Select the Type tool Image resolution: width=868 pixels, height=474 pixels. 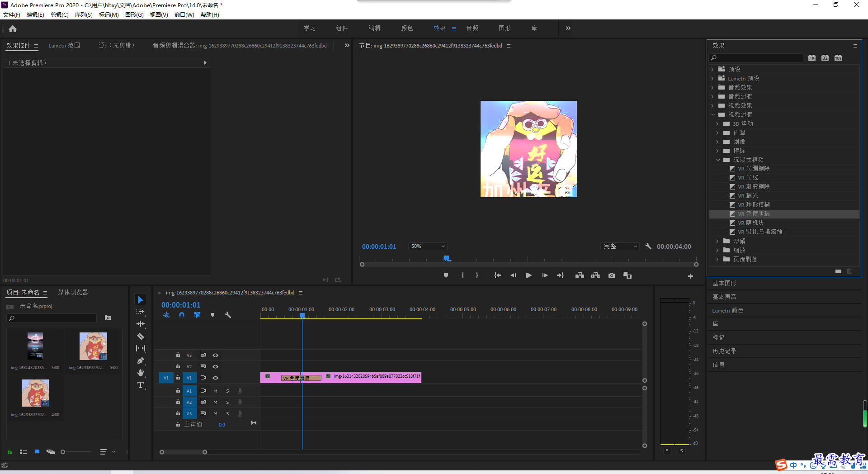coord(141,385)
